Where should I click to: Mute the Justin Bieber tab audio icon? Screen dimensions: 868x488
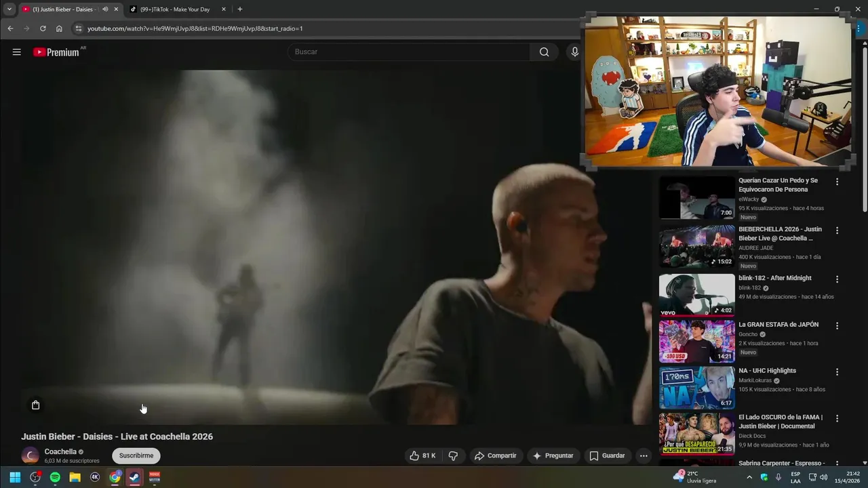105,9
